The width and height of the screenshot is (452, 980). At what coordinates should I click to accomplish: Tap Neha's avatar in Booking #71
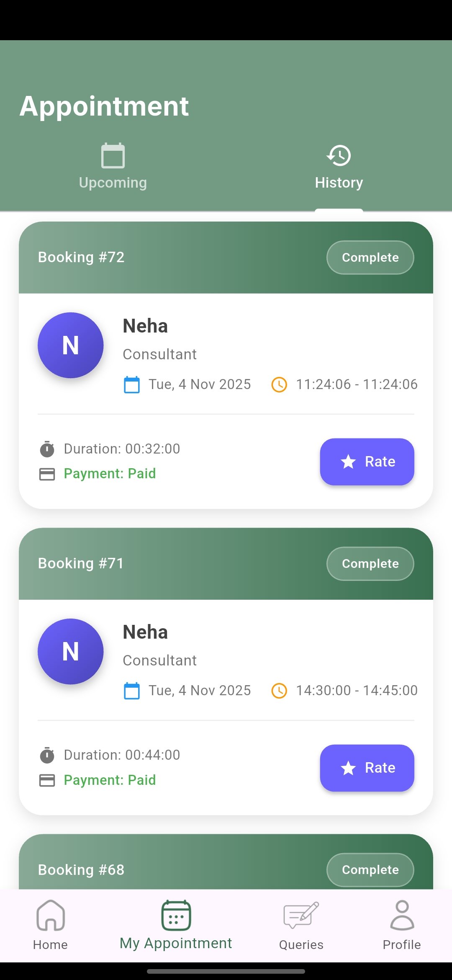click(x=71, y=651)
